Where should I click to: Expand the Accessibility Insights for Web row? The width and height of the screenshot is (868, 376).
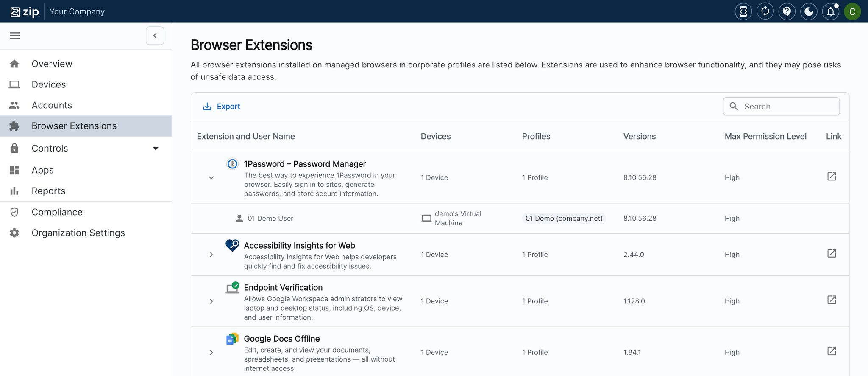[211, 255]
